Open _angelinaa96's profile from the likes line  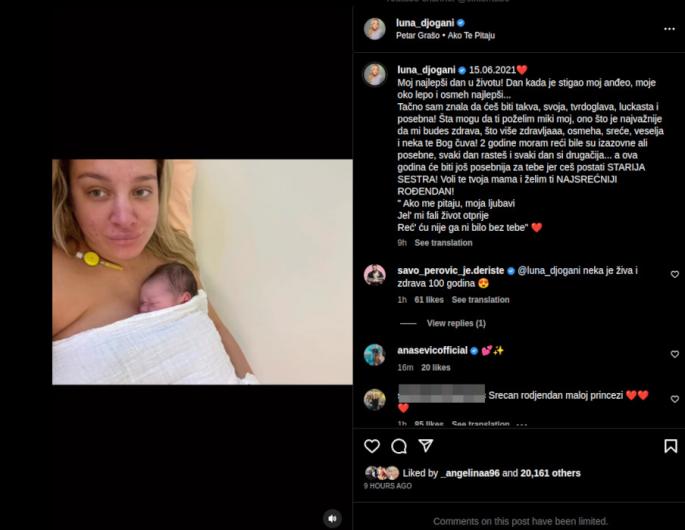coord(470,473)
